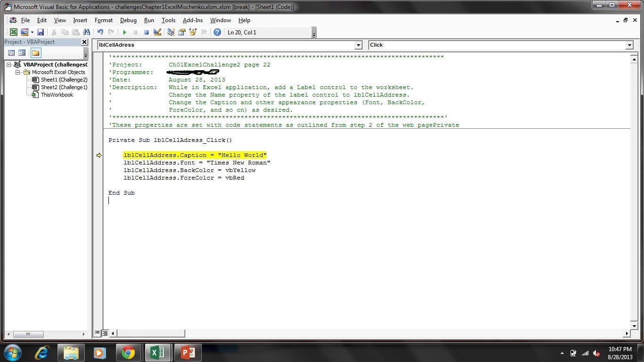Viewport: 644px width, 362px height.
Task: Toggle Design Mode icon
Action: tap(157, 32)
